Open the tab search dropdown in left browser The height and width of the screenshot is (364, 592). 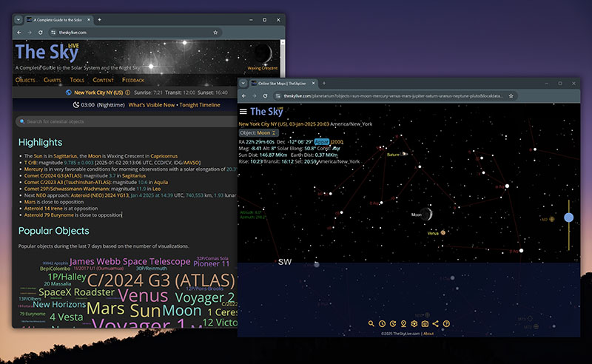coord(18,19)
